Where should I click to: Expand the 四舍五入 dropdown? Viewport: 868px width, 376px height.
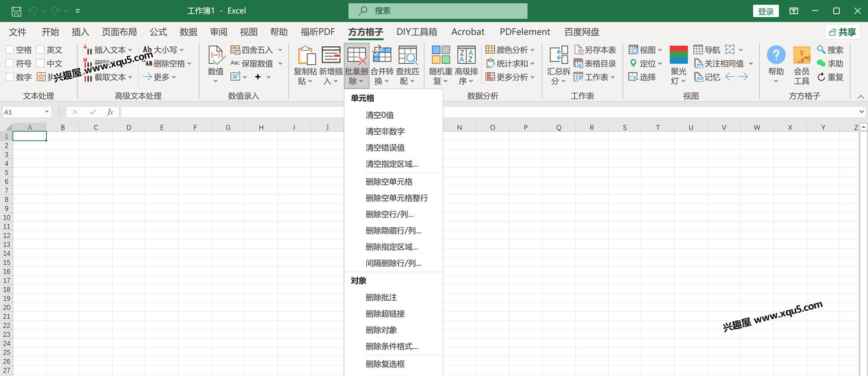[x=280, y=50]
